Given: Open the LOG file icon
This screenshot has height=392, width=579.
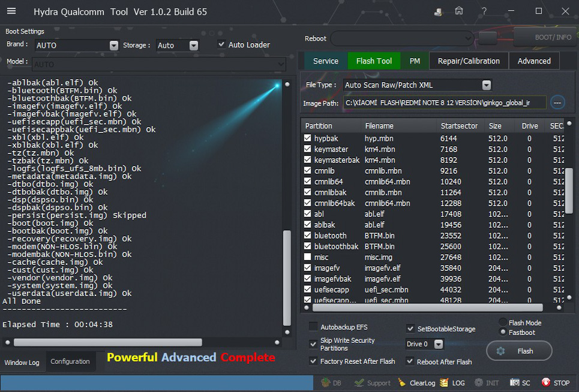Looking at the screenshot, I should pos(444,382).
